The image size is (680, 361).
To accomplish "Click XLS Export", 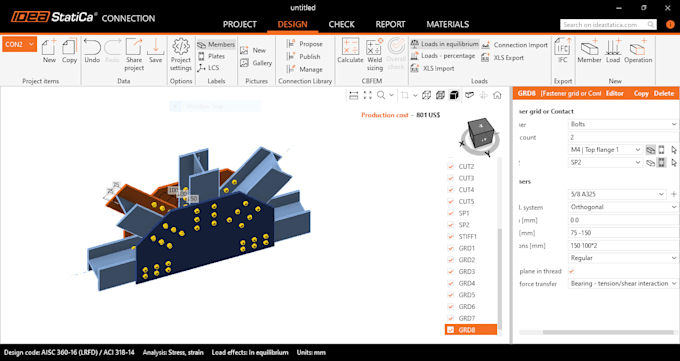I will 503,57.
